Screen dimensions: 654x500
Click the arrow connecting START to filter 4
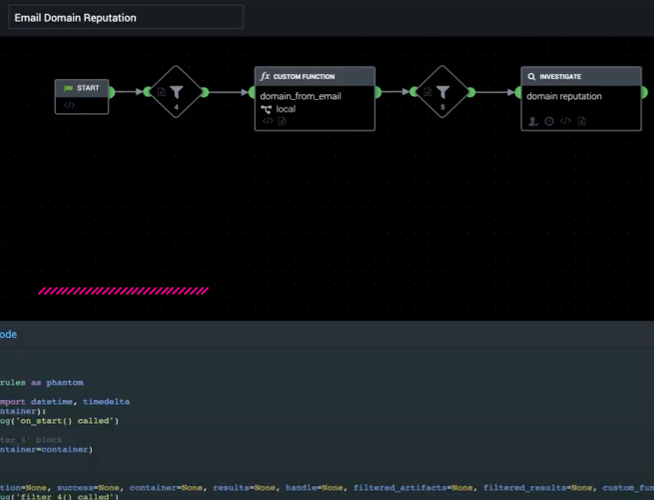(129, 92)
